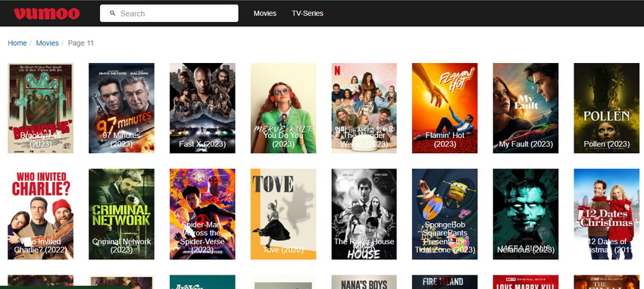The height and width of the screenshot is (289, 644).
Task: Open Fast X (2023) poster
Action: tap(202, 108)
